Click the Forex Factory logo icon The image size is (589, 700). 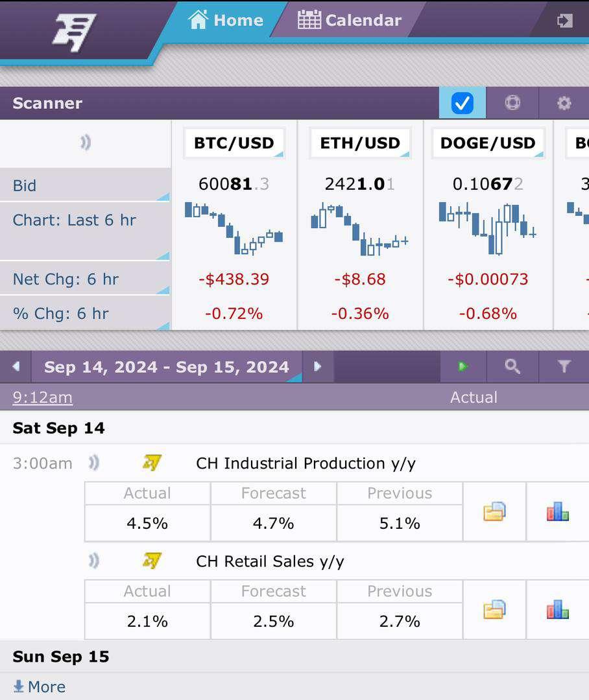pos(73,32)
